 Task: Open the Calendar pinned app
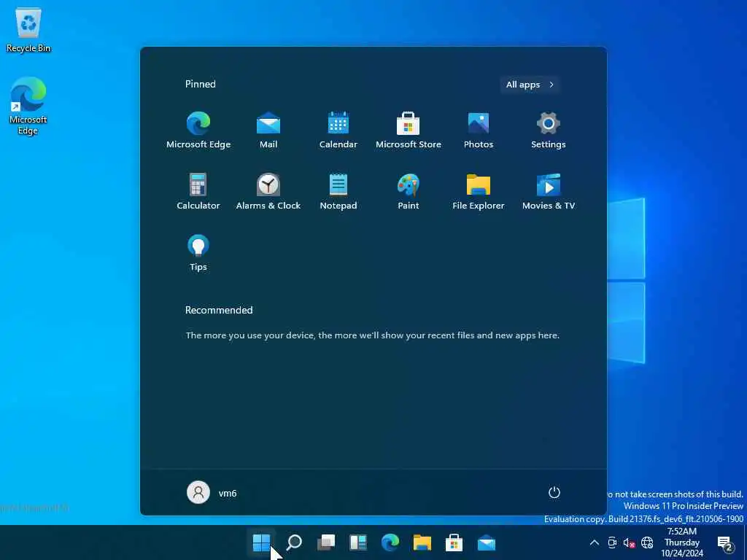coord(338,130)
